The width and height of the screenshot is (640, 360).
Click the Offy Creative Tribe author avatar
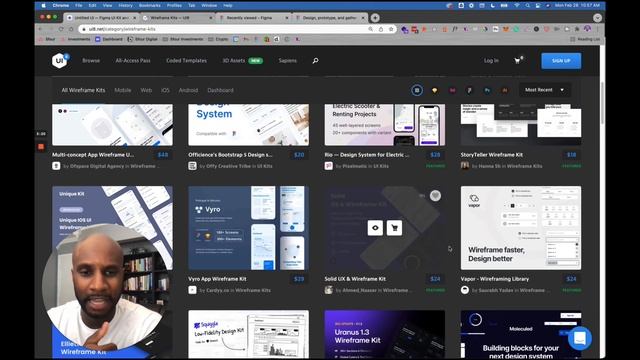click(192, 166)
